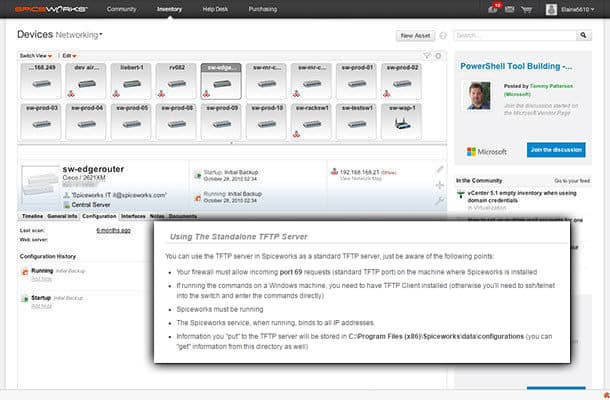Click the New Asset button

(x=415, y=36)
